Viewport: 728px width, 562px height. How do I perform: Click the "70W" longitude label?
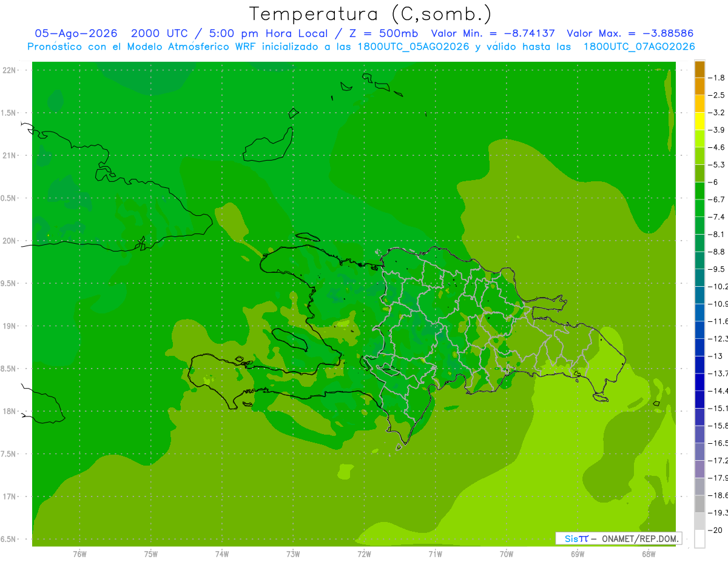[507, 554]
